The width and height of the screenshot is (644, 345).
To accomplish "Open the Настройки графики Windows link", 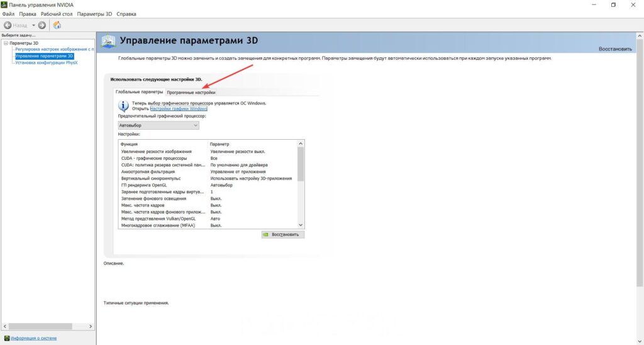I will 179,109.
